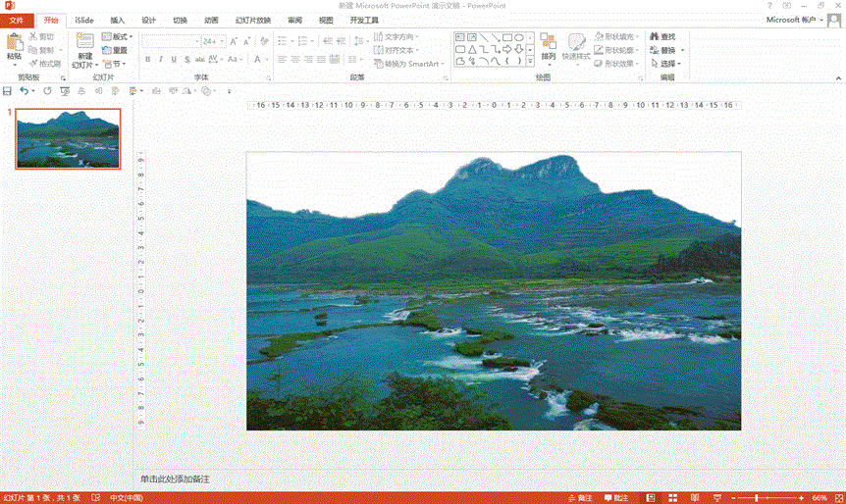
Task: Open the Layout (版式) dropdown
Action: click(120, 36)
